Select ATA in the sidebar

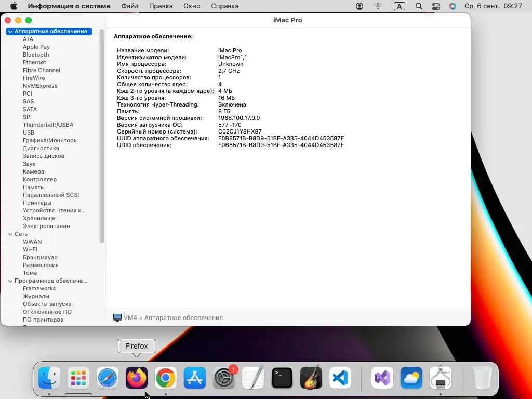pos(28,39)
